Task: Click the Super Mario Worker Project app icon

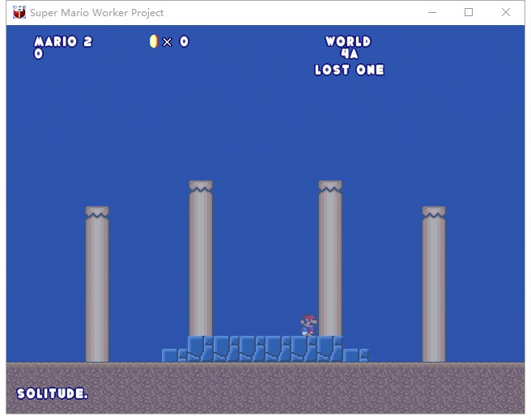Action: tap(19, 12)
